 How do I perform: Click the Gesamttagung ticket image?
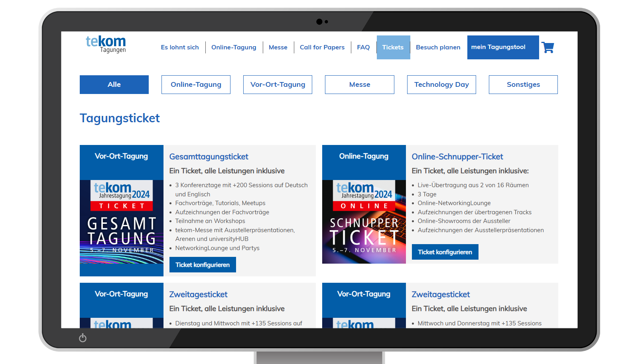[122, 222]
